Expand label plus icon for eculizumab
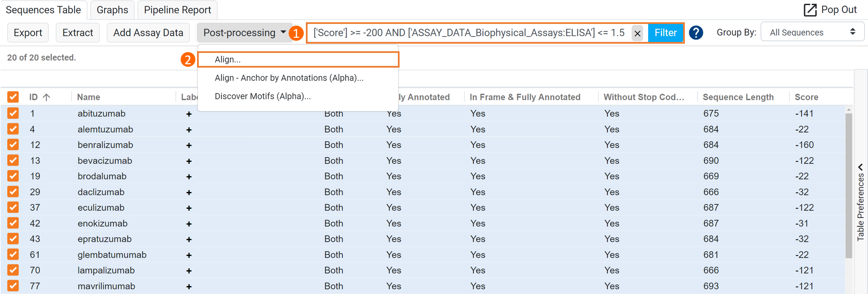Image resolution: width=868 pixels, height=294 pixels. pos(189,208)
